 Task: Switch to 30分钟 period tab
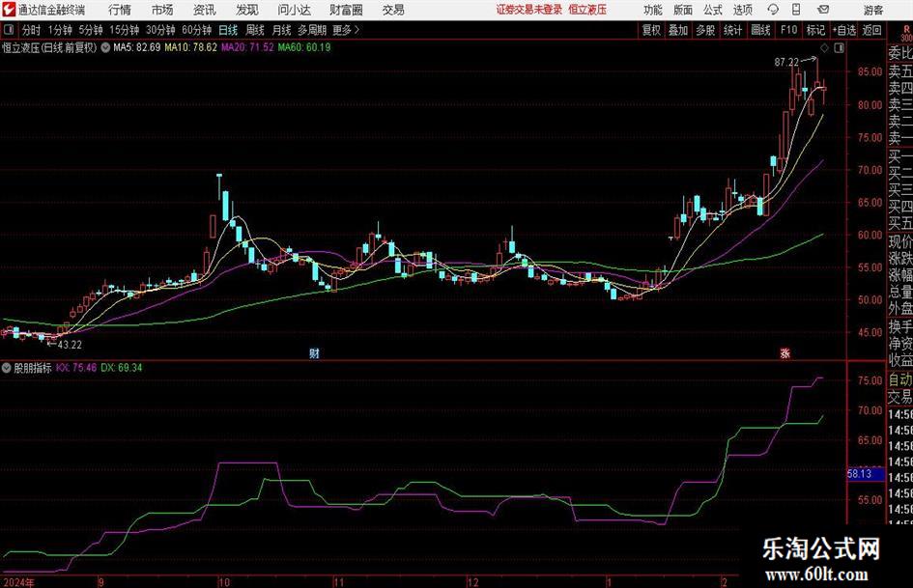(160, 30)
